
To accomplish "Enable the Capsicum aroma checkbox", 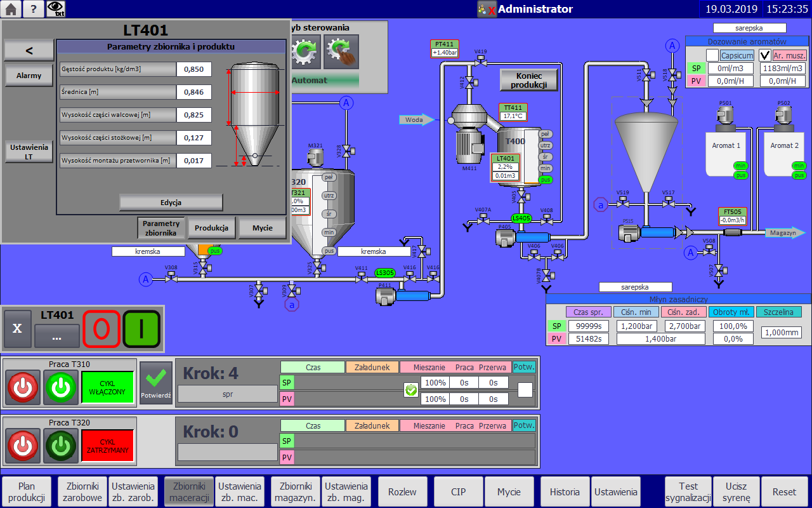I will pyautogui.click(x=712, y=55).
